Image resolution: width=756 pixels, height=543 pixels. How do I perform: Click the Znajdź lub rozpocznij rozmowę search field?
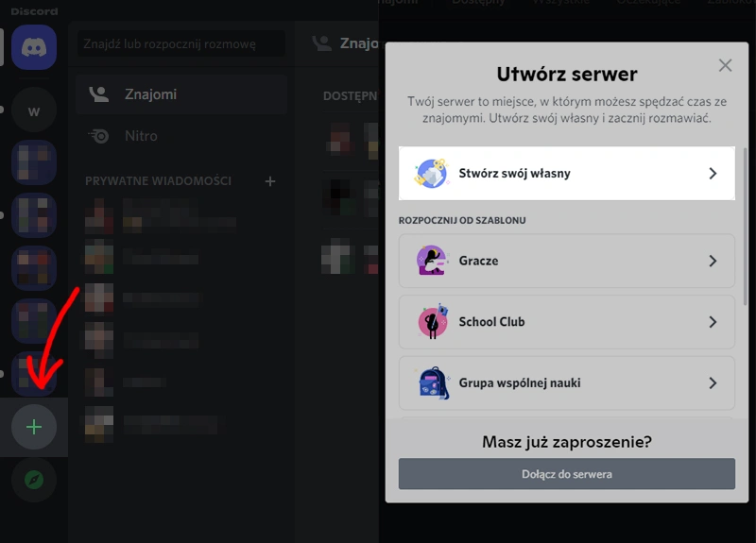click(x=181, y=43)
